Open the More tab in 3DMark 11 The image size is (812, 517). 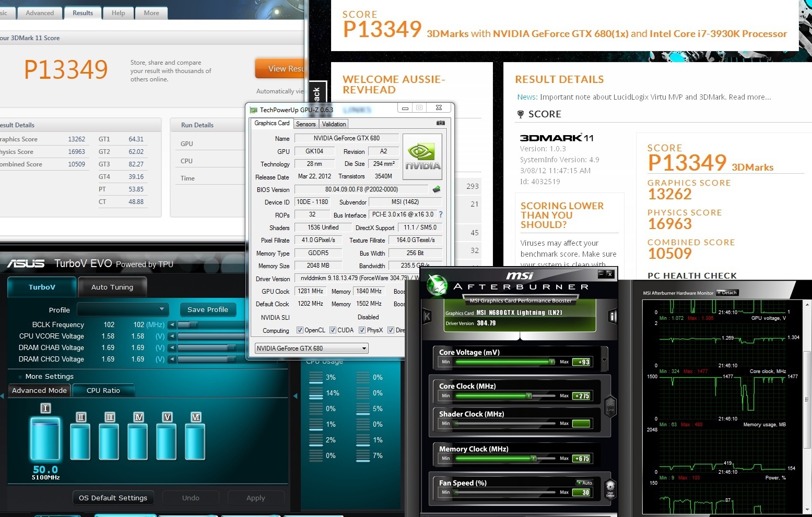click(151, 13)
